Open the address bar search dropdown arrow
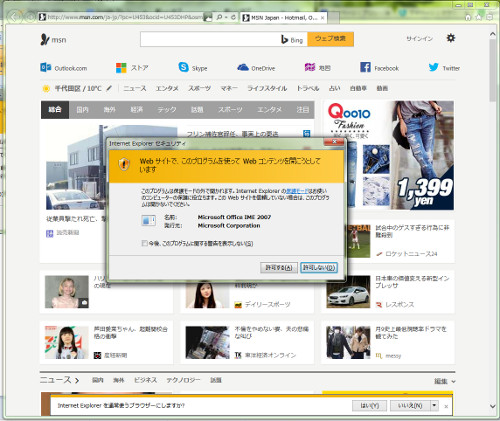Image resolution: width=500 pixels, height=421 pixels. point(226,17)
